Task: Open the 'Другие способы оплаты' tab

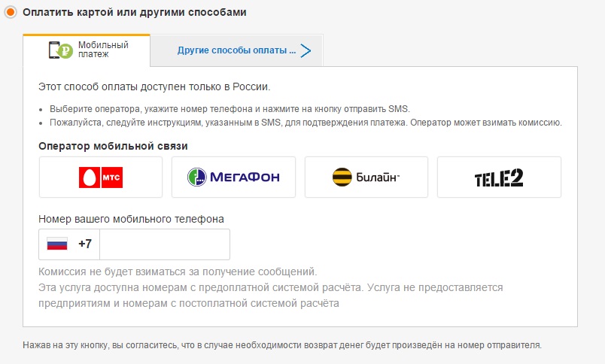Action: pos(232,50)
